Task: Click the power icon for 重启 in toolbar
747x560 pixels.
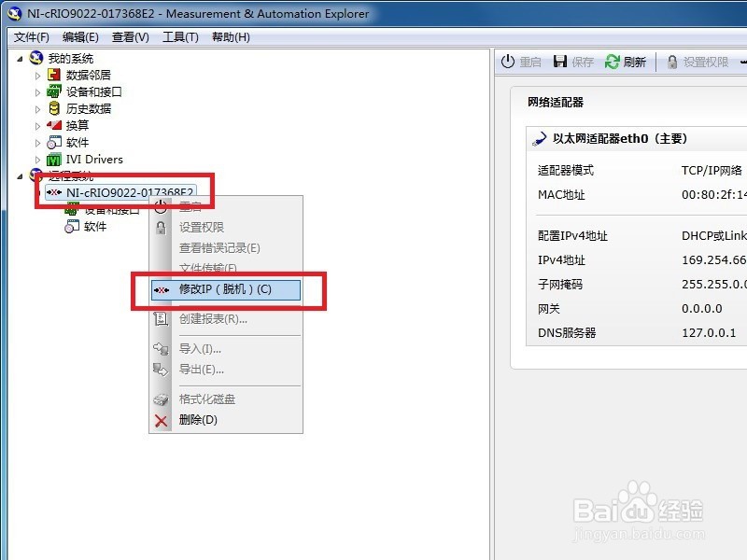Action: (508, 62)
